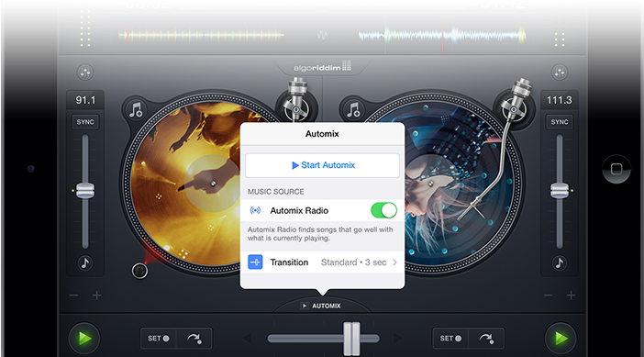
Task: Enable SYNC on the right deck
Action: pyautogui.click(x=560, y=122)
